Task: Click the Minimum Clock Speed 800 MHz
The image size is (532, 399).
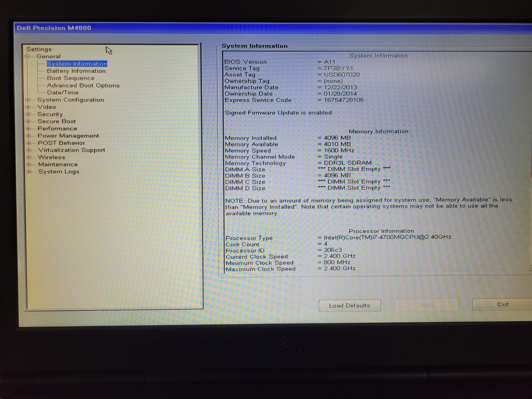Action: (337, 262)
